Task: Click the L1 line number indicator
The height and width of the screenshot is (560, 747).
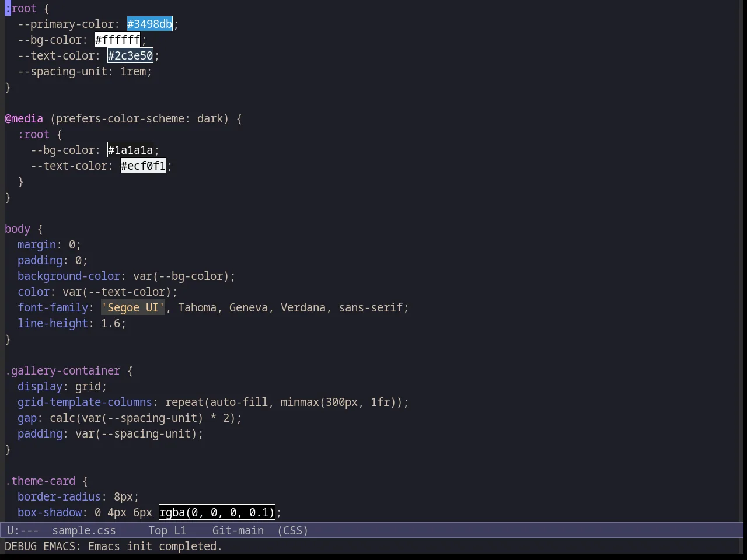Action: pos(180,530)
